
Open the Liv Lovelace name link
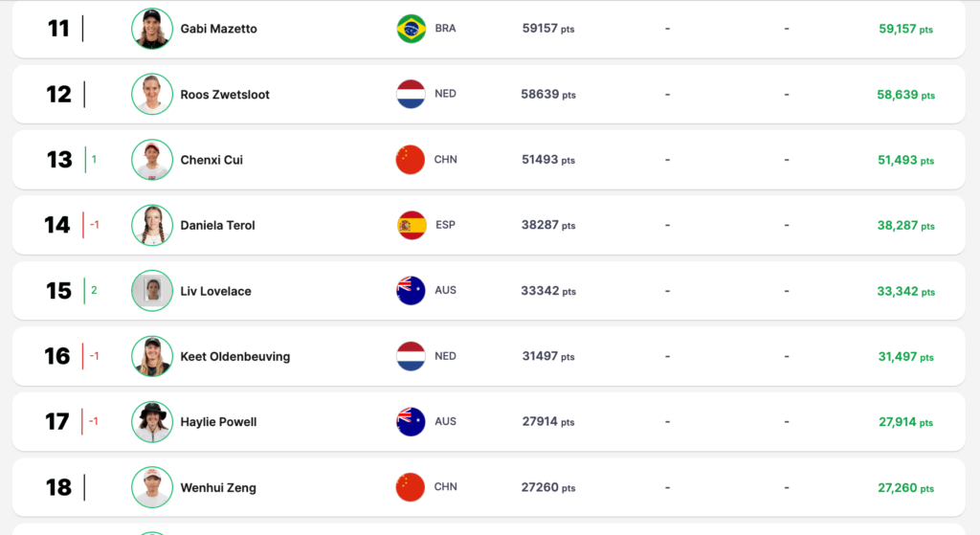[x=215, y=291]
